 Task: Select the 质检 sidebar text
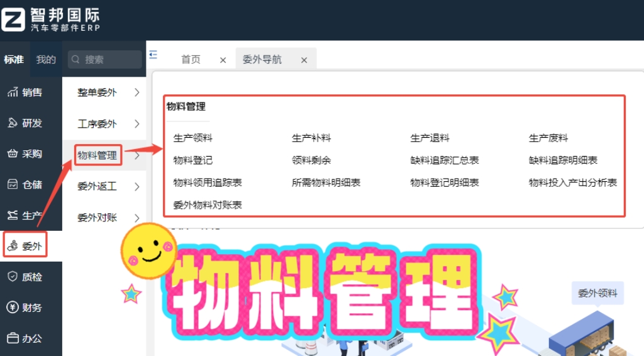[x=32, y=277]
